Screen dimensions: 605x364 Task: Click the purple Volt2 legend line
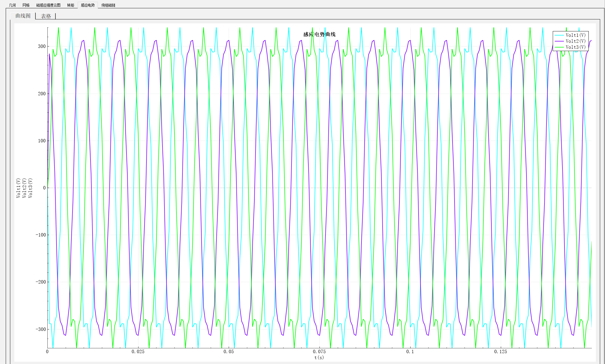(559, 41)
